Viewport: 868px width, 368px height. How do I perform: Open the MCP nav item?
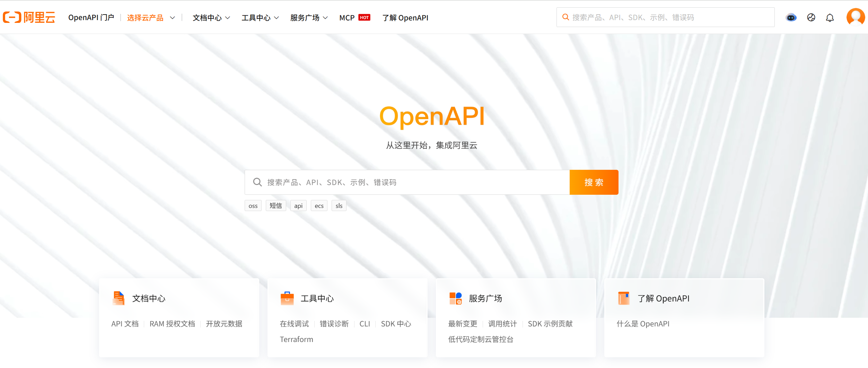[x=347, y=18]
